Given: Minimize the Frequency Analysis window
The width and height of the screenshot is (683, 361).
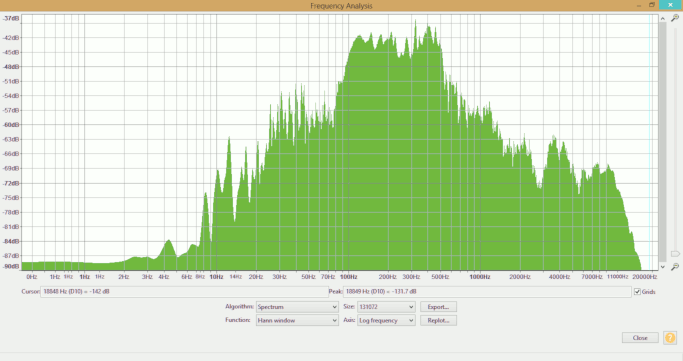Looking at the screenshot, I should tap(639, 5).
